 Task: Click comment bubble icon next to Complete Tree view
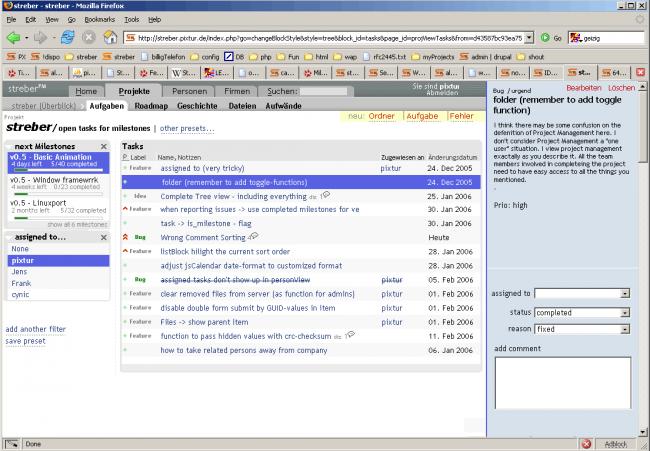(x=326, y=194)
